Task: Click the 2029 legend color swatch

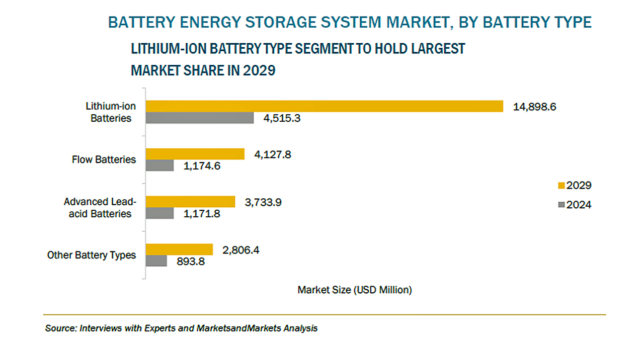Action: (x=561, y=186)
